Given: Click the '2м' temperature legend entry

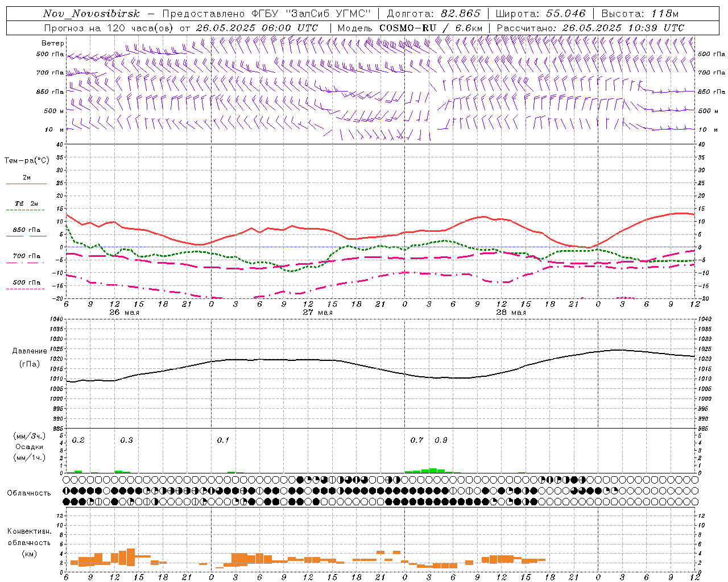Looking at the screenshot, I should pyautogui.click(x=27, y=178).
